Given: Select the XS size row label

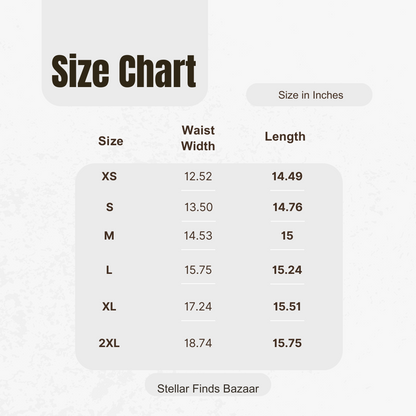Looking at the screenshot, I should coord(109,176).
